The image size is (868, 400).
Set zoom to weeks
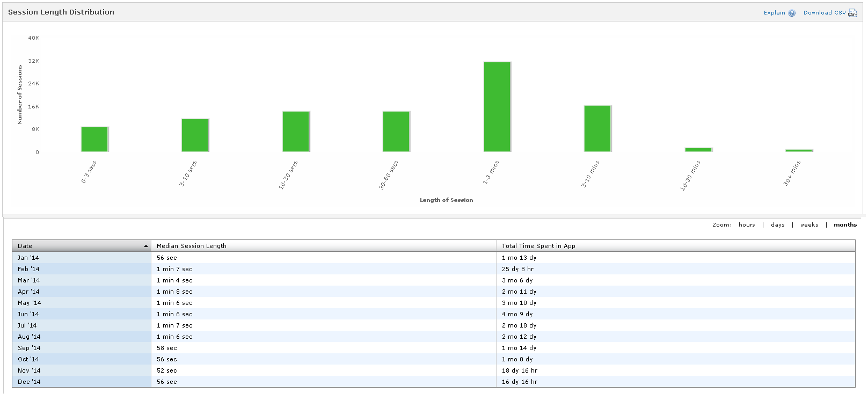(809, 225)
